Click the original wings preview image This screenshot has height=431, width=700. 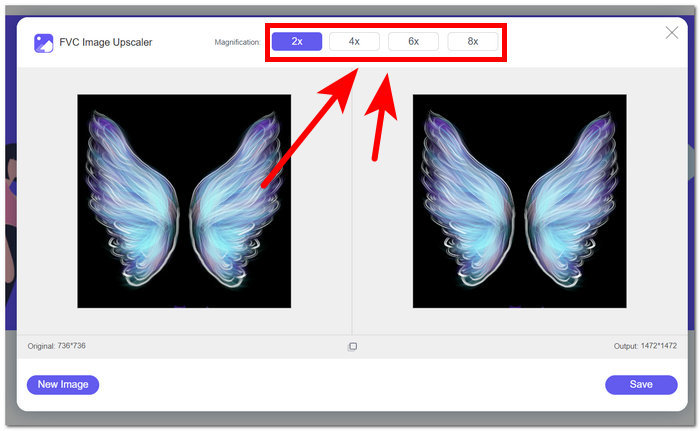(x=184, y=201)
